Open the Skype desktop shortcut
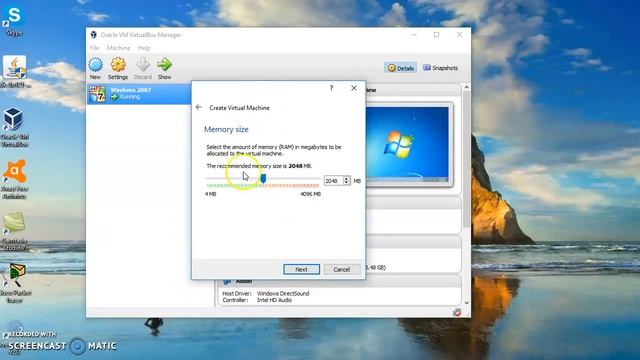 (x=14, y=20)
